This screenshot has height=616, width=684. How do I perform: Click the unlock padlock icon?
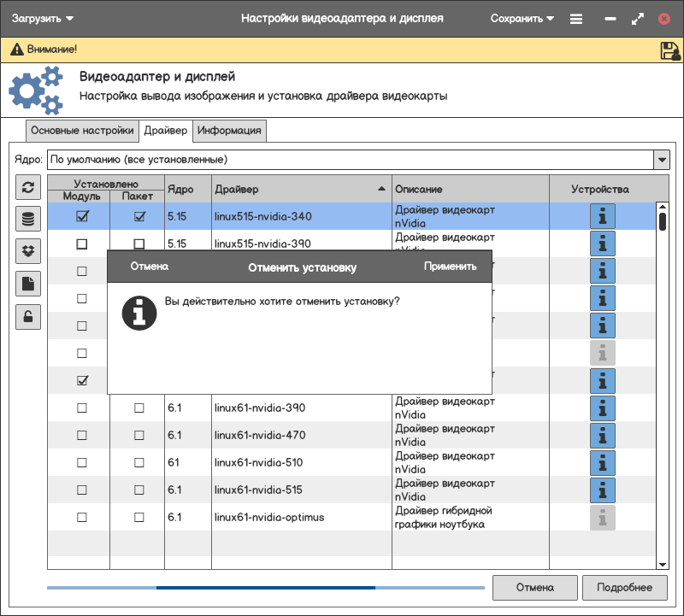(28, 316)
